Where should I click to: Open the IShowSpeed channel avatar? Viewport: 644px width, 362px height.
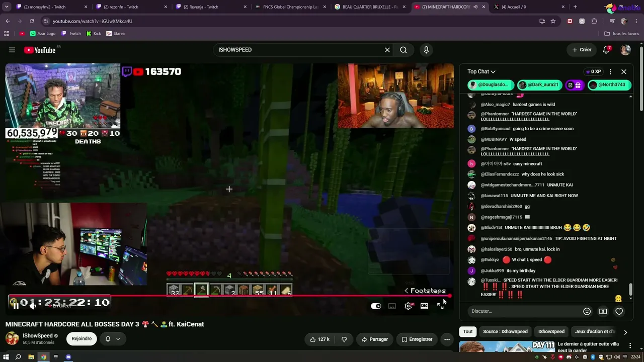click(x=12, y=338)
